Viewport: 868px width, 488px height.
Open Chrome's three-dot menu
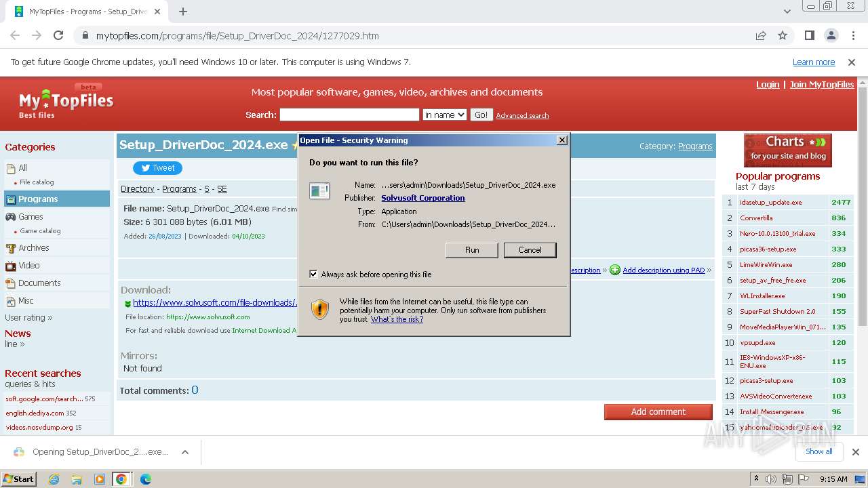click(x=852, y=35)
